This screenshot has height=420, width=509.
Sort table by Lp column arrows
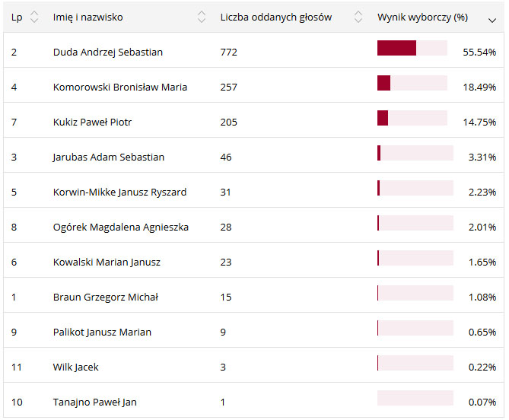point(34,17)
